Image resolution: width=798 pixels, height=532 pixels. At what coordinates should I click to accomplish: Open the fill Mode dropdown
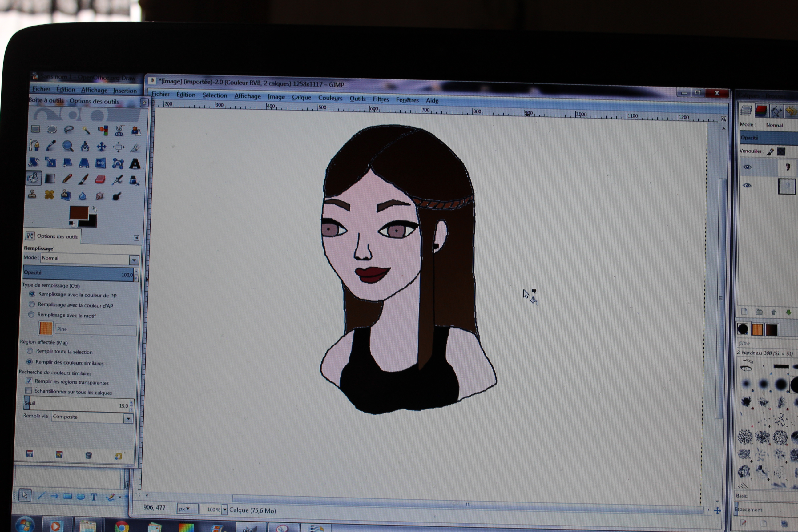click(134, 260)
